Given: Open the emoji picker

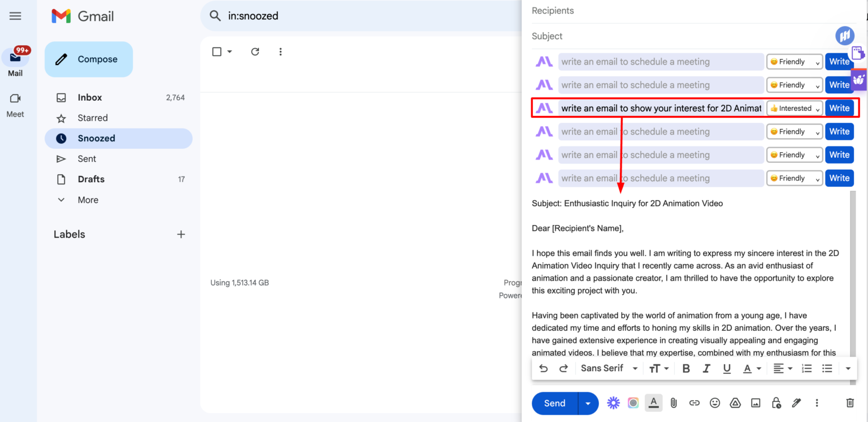Looking at the screenshot, I should [715, 403].
